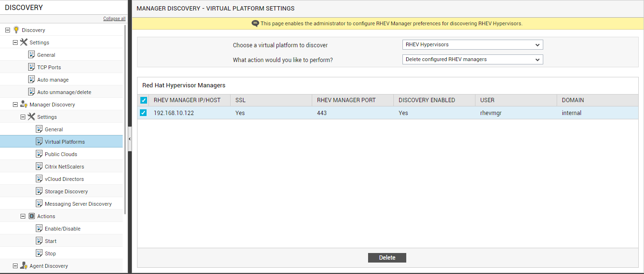Image resolution: width=644 pixels, height=274 pixels.
Task: Open the action dropdown showing Delete configured RHEV managers
Action: coord(473,60)
